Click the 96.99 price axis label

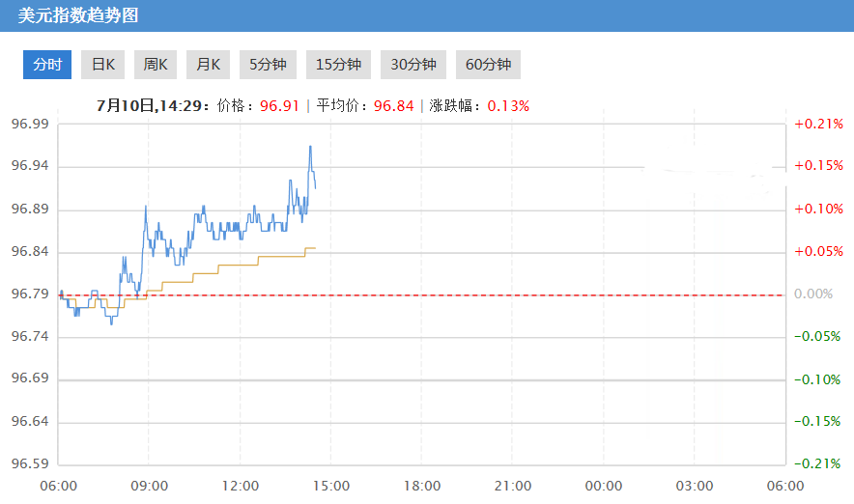coord(30,125)
